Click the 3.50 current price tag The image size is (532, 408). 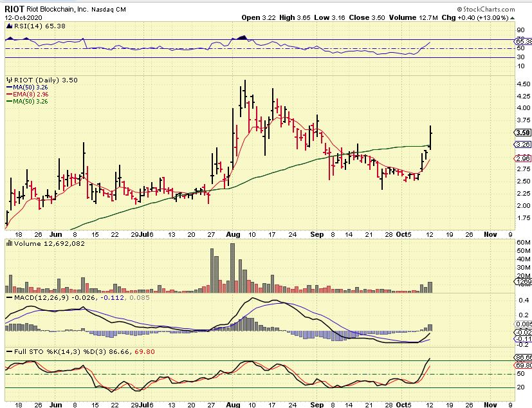tap(522, 133)
